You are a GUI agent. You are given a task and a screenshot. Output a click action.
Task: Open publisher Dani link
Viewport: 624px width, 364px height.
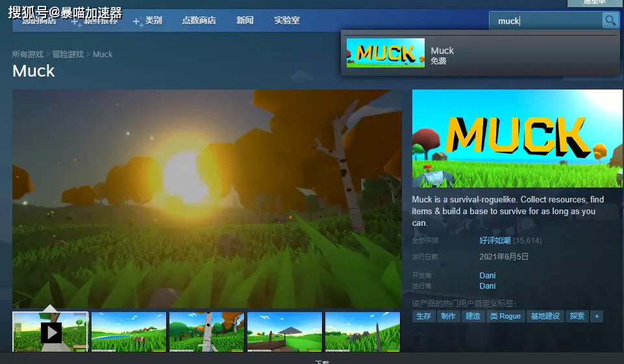487,285
